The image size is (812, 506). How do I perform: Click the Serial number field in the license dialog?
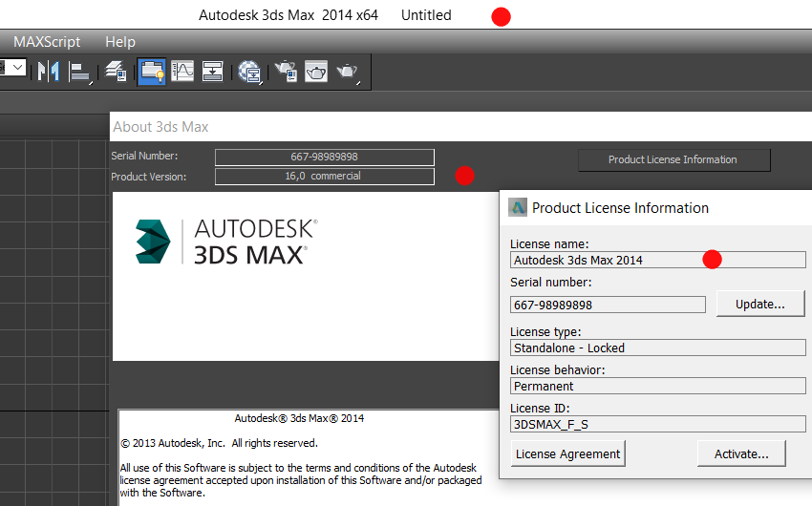pos(608,305)
